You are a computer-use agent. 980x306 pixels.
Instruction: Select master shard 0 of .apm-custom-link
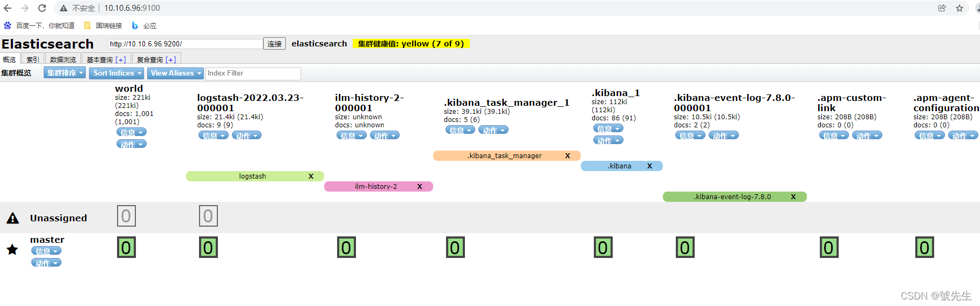coord(829,247)
